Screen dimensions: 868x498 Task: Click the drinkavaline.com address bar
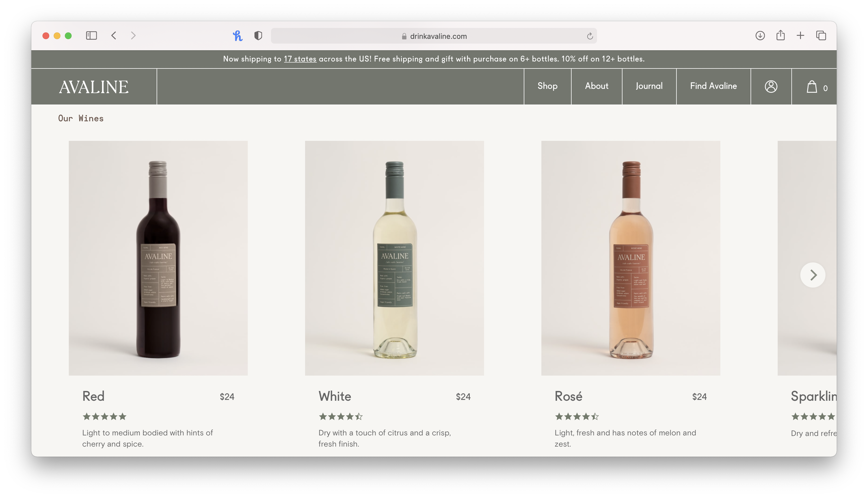pyautogui.click(x=434, y=36)
